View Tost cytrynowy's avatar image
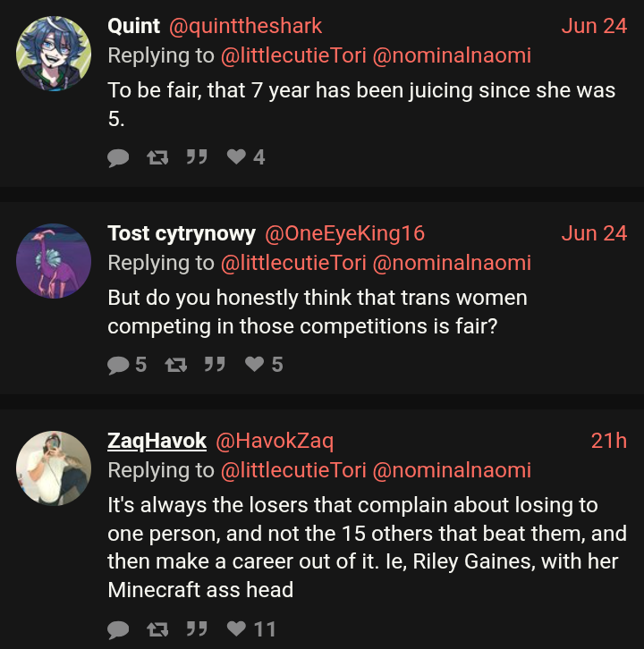This screenshot has height=649, width=644. [54, 260]
